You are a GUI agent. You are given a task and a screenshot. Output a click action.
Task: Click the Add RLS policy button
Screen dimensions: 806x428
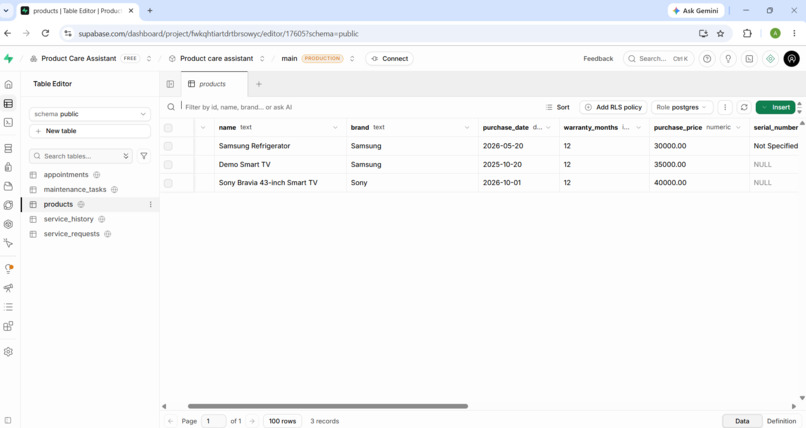[x=613, y=107]
